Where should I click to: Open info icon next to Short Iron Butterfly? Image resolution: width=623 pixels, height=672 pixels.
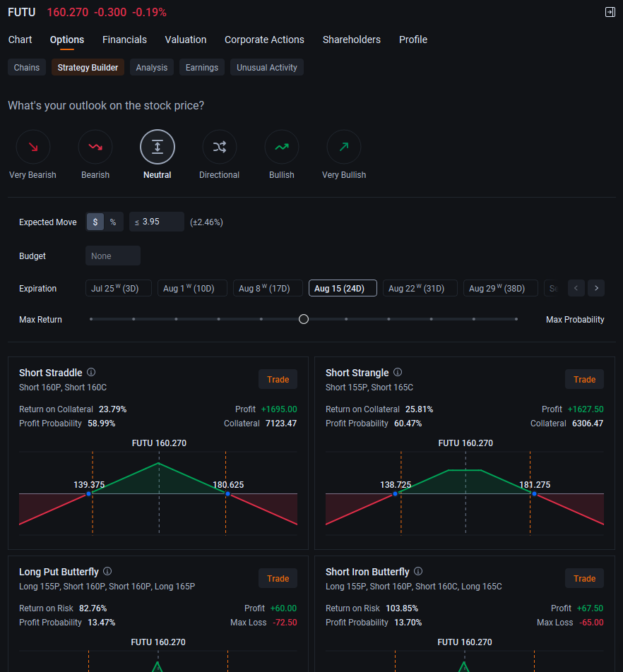click(418, 571)
